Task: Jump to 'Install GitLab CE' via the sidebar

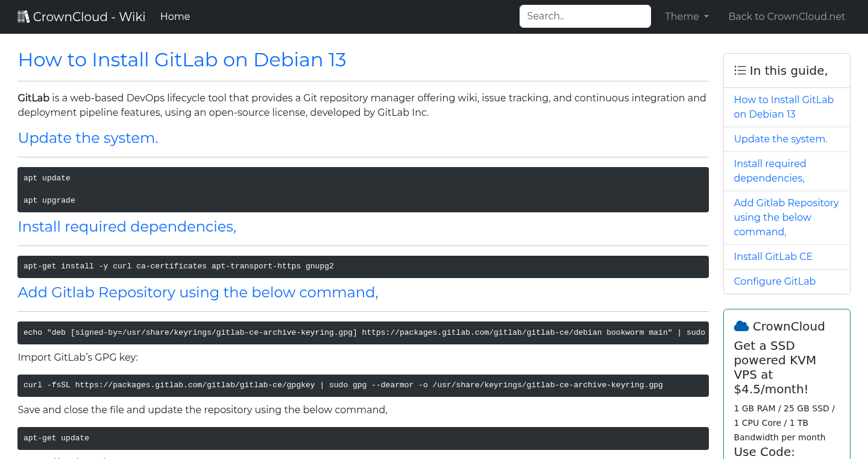Action: [x=773, y=256]
